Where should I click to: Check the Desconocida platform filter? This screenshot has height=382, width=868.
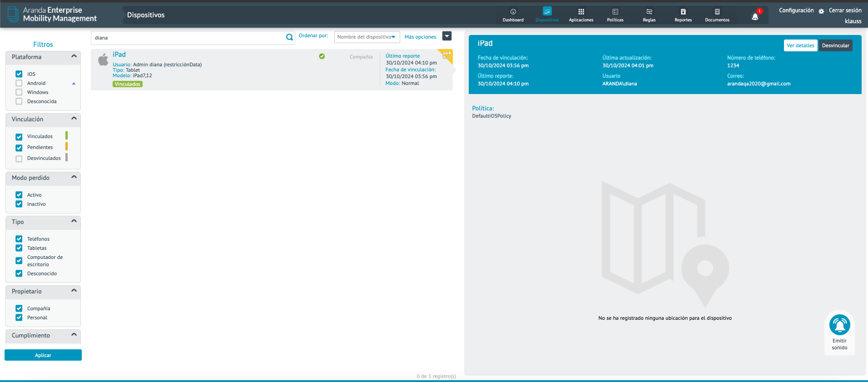tap(19, 101)
